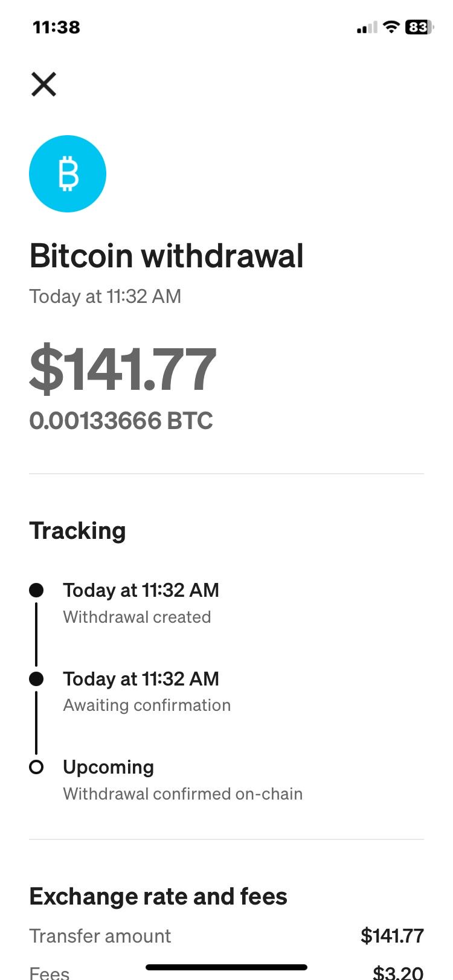Tap the home indicator bar
The width and height of the screenshot is (453, 980).
coord(226,967)
